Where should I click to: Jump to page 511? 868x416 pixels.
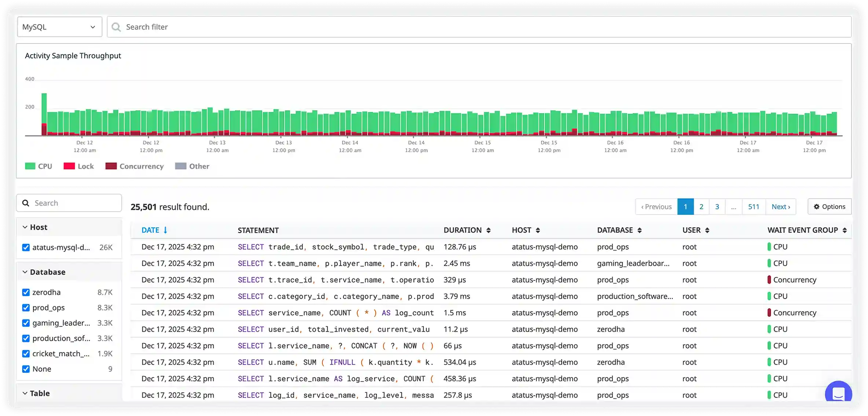tap(754, 206)
